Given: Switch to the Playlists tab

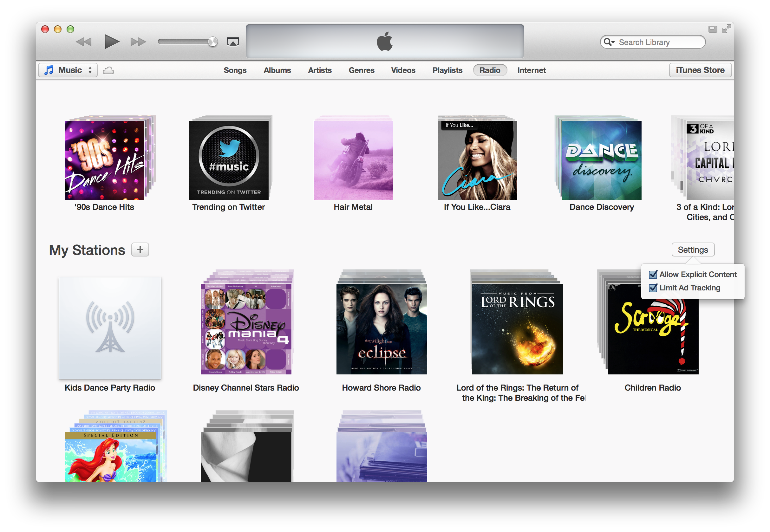Looking at the screenshot, I should pos(447,70).
